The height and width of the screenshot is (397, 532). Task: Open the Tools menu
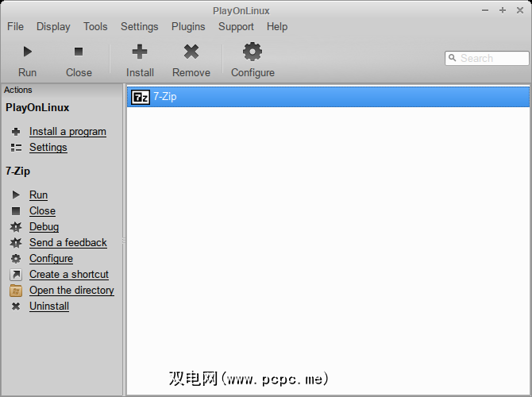[95, 26]
